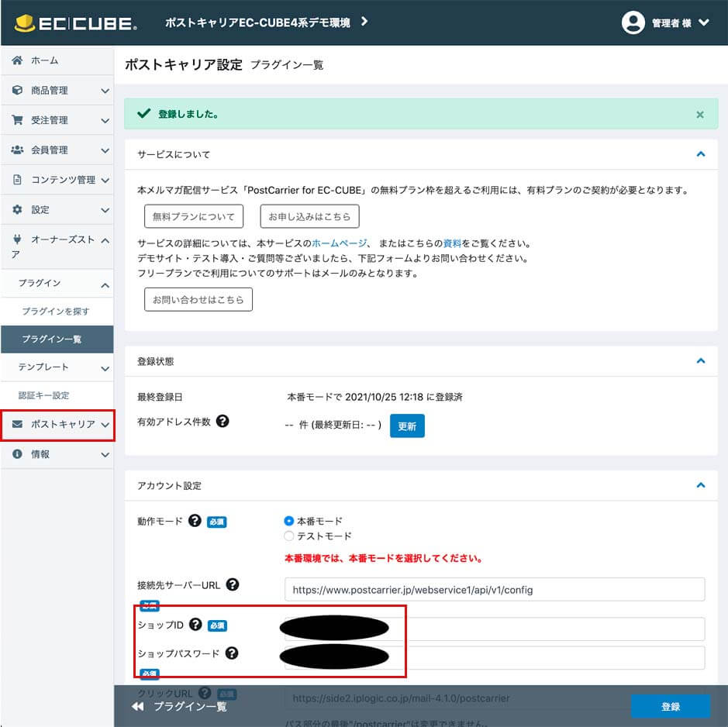Viewport: 728px width, 727px height.
Task: Click the ポストキャリアEC-CUBE4系デモ環境 store name
Action: 257,22
